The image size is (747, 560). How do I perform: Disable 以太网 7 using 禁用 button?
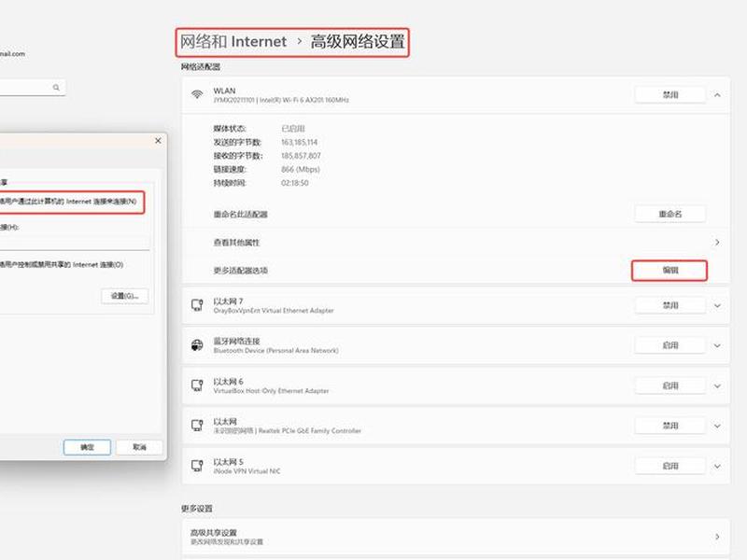(670, 305)
